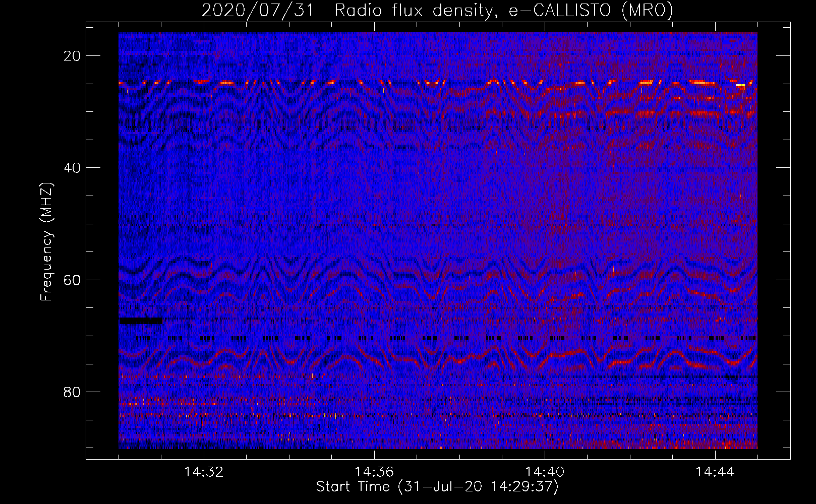The width and height of the screenshot is (816, 504).
Task: Click the "20" frequency tick label
Action: tap(72, 56)
